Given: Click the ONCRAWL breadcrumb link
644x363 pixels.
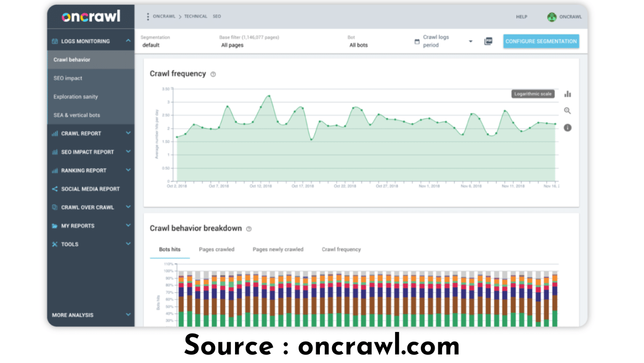Looking at the screenshot, I should coord(164,17).
